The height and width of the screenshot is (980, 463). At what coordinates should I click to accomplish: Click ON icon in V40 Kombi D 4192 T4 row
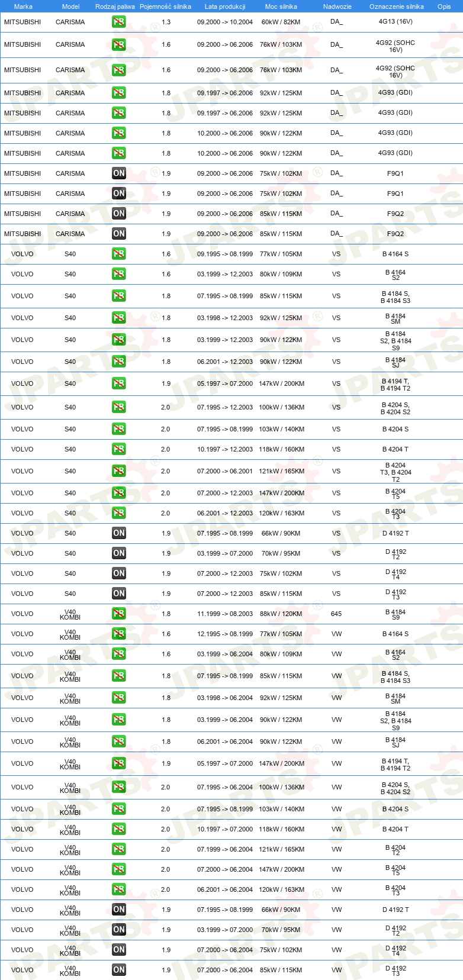119,950
